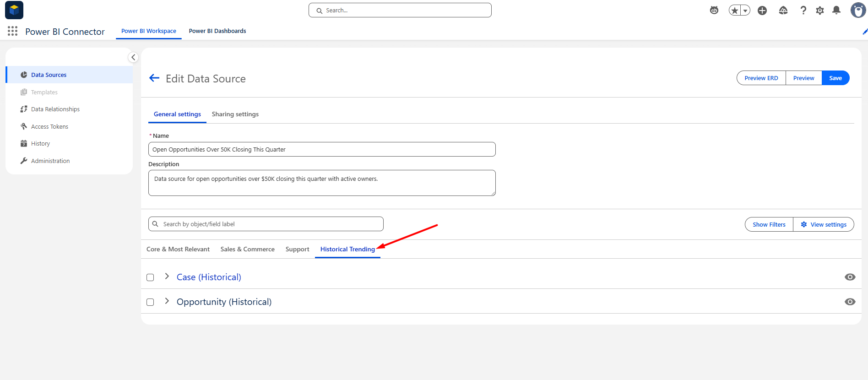
Task: Check the Opportunity (Historical) checkbox
Action: tap(150, 302)
